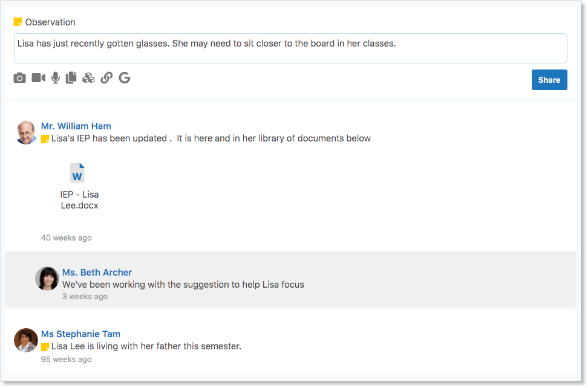Image resolution: width=588 pixels, height=388 pixels.
Task: Click the yellow note icon on Stephanie Tam's post
Action: click(45, 347)
